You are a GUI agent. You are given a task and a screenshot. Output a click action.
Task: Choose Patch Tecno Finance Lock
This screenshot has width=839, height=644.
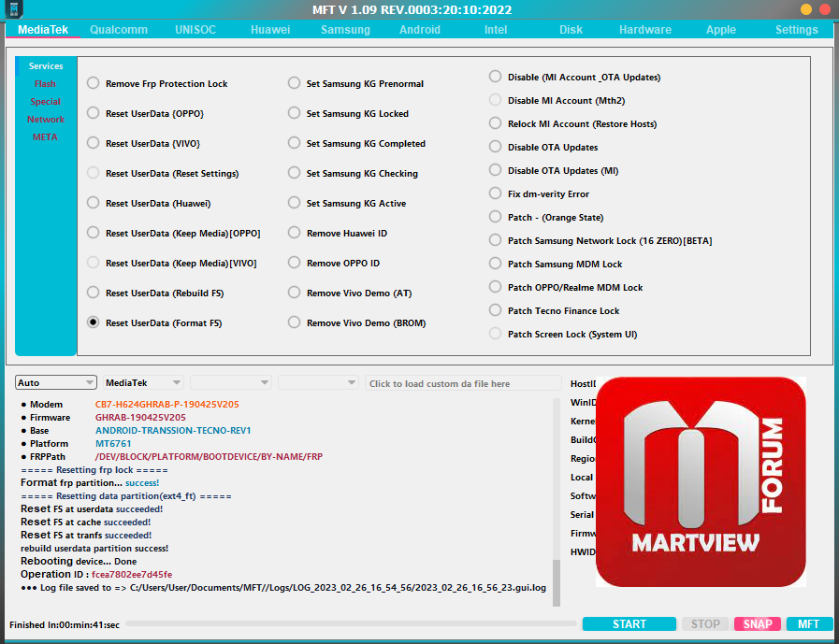555,310
